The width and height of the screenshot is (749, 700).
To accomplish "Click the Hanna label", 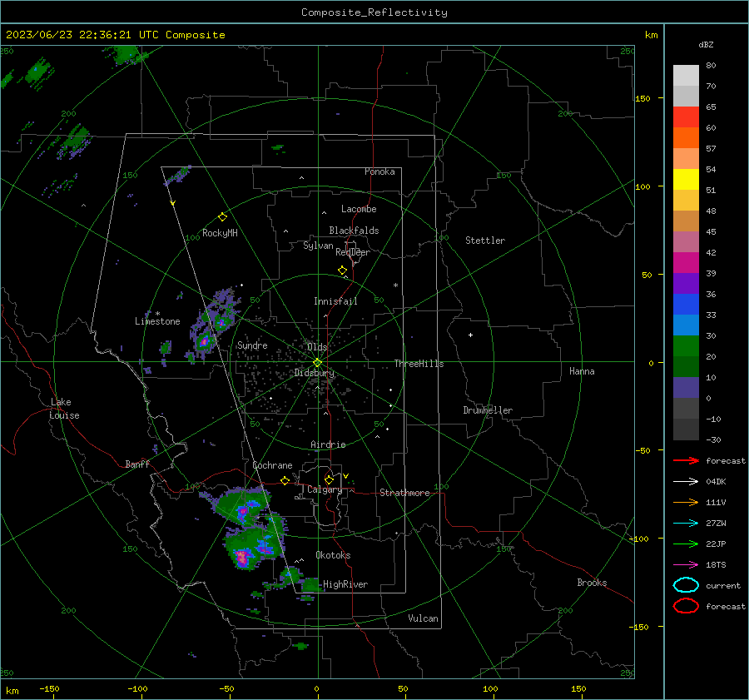I will [x=582, y=371].
